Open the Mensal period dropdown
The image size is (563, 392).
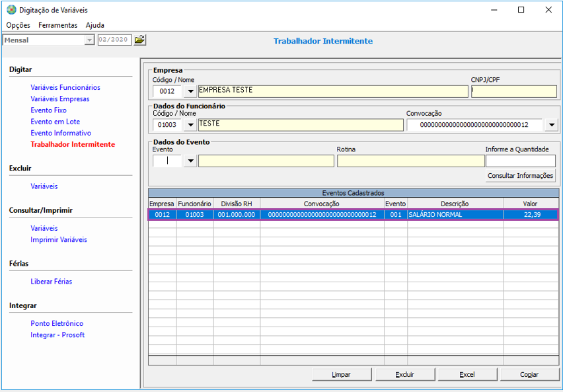pyautogui.click(x=89, y=40)
